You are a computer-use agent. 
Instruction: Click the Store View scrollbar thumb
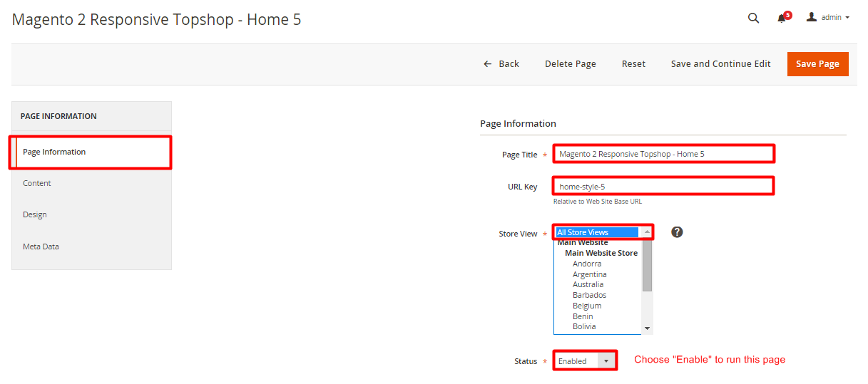point(647,265)
